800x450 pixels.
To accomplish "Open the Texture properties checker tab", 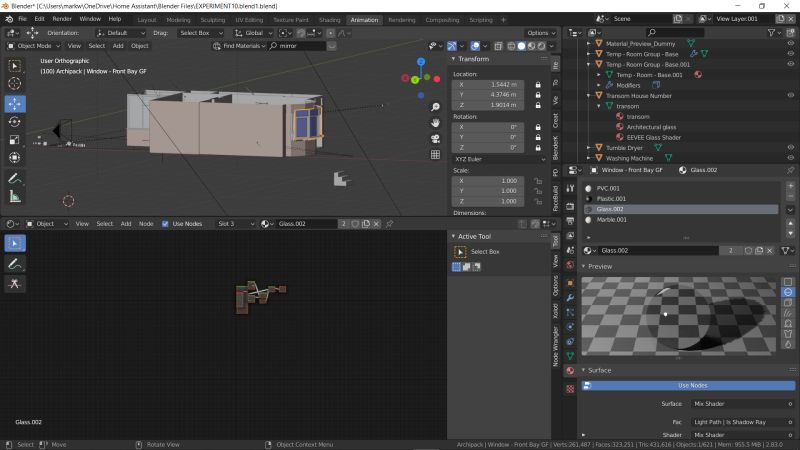I will pos(570,389).
